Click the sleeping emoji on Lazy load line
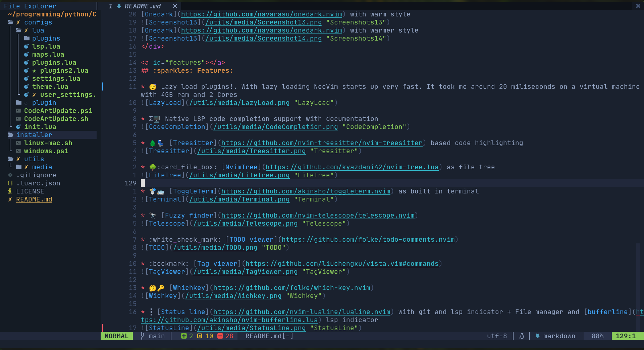Viewport: 644px width, 350px height. click(153, 87)
